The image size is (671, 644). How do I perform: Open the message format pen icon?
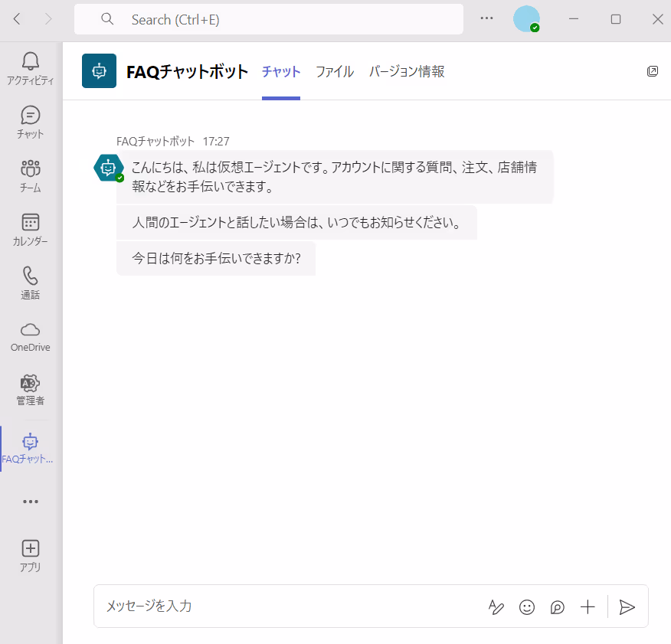[496, 606]
